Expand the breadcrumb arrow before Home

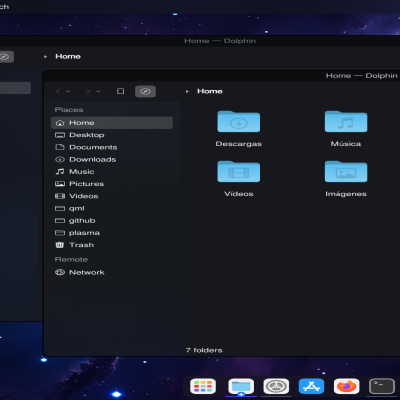point(187,91)
